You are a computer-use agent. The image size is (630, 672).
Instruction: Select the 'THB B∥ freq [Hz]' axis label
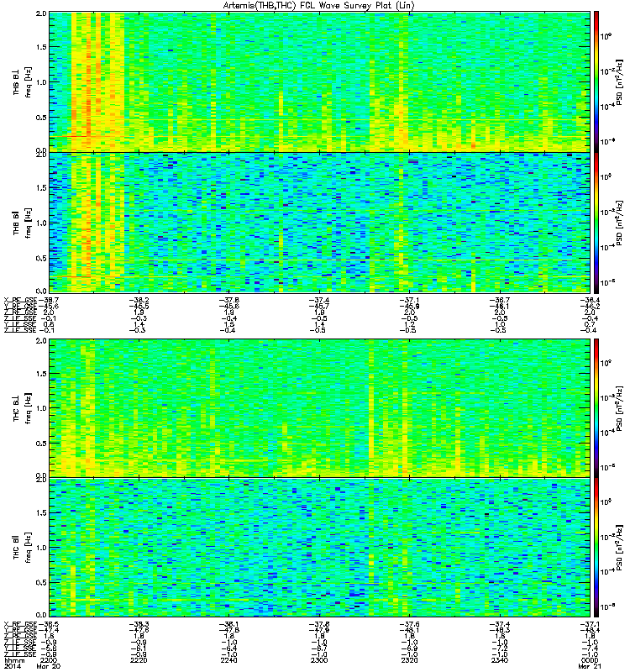click(x=23, y=223)
